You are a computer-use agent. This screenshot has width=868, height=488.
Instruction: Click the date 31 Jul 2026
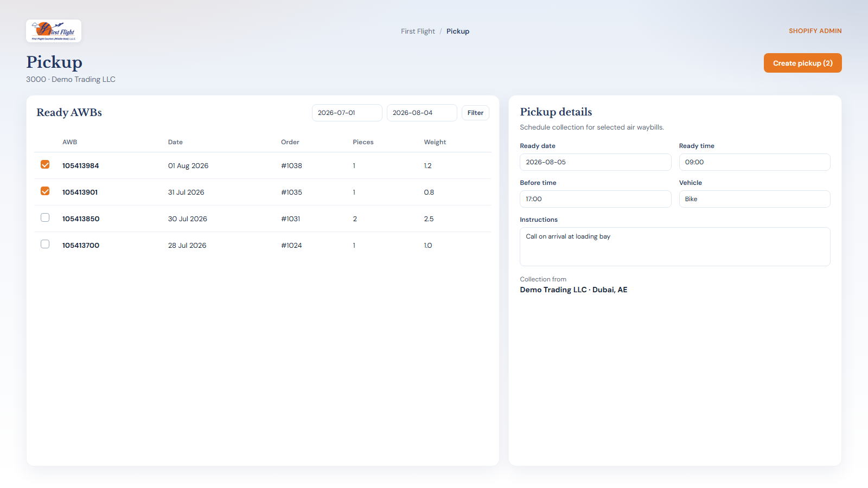click(x=186, y=192)
